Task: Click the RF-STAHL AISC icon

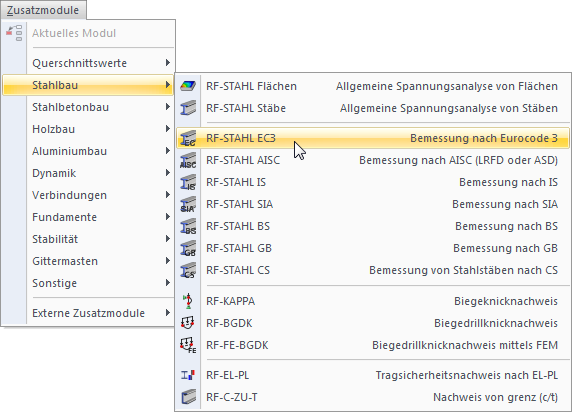Action: (188, 161)
